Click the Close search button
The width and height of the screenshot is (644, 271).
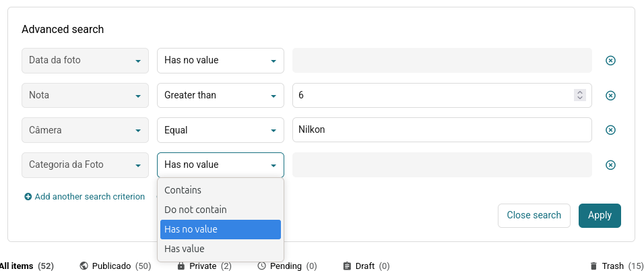(534, 216)
